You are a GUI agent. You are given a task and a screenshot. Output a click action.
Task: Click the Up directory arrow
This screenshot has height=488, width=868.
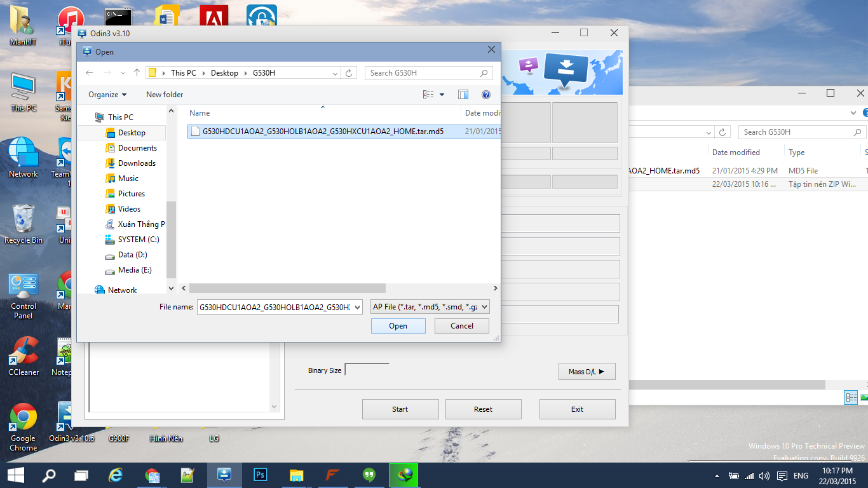click(137, 73)
